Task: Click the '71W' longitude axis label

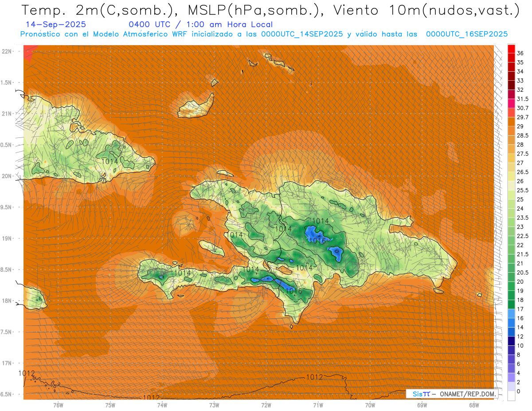Action: [x=318, y=405]
